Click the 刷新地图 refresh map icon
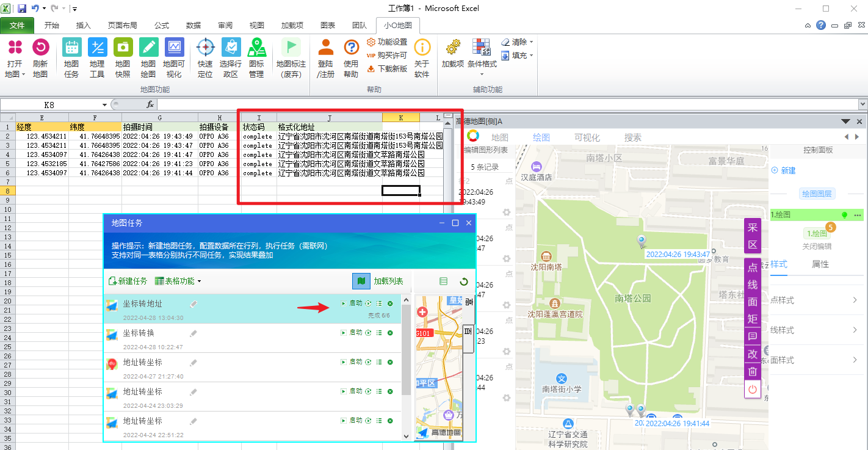868x450 pixels. point(40,59)
